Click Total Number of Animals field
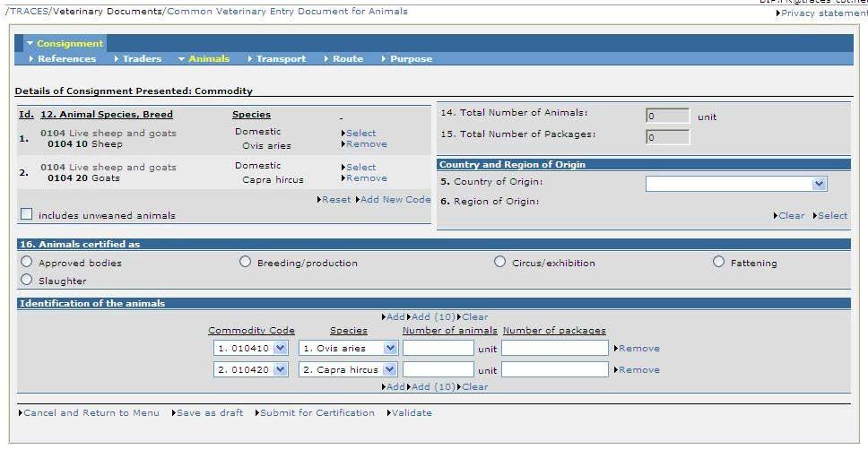This screenshot has height=450, width=868. [667, 116]
